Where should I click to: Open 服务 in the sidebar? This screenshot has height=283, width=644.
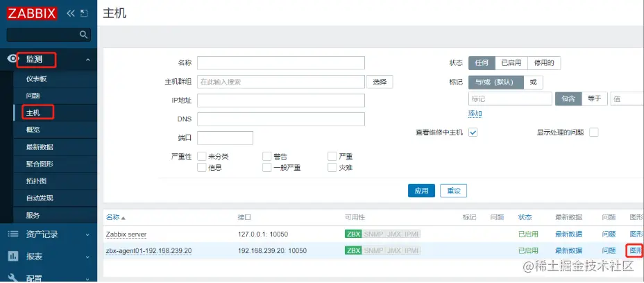coord(33,215)
